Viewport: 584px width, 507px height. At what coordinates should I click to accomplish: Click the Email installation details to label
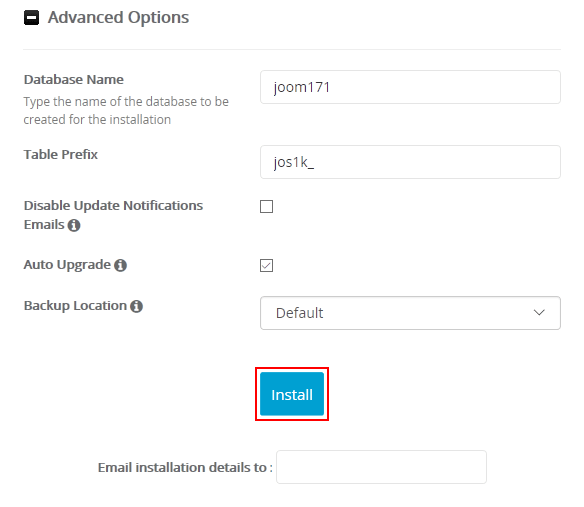tap(185, 467)
